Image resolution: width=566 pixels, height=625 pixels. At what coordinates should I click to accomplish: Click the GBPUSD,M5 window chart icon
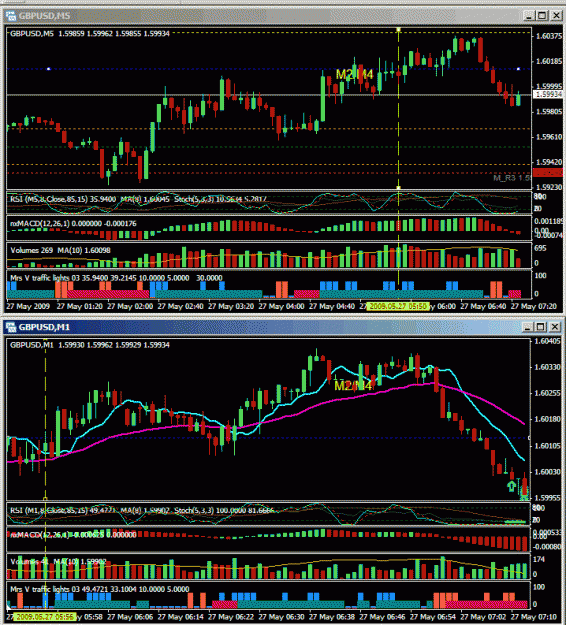tap(11, 16)
